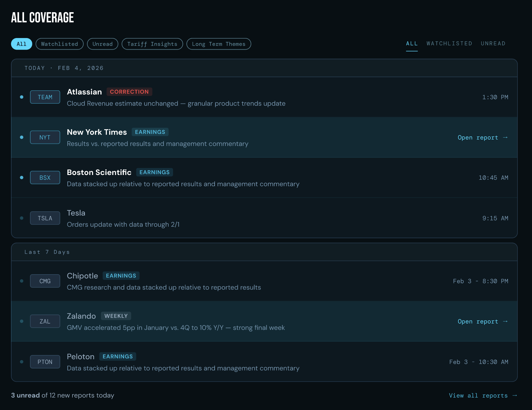
Task: Open the Chipotle report title
Action: pyautogui.click(x=82, y=276)
